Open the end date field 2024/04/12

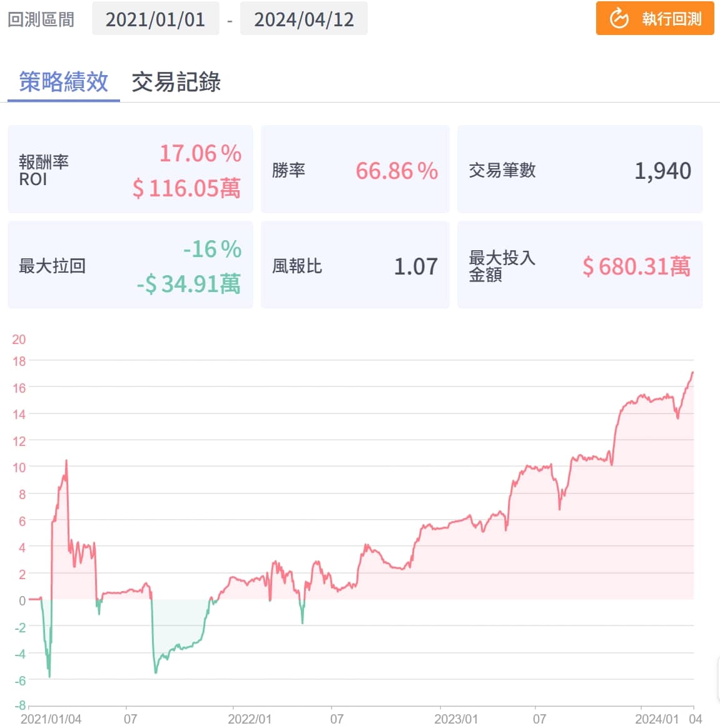pos(303,19)
